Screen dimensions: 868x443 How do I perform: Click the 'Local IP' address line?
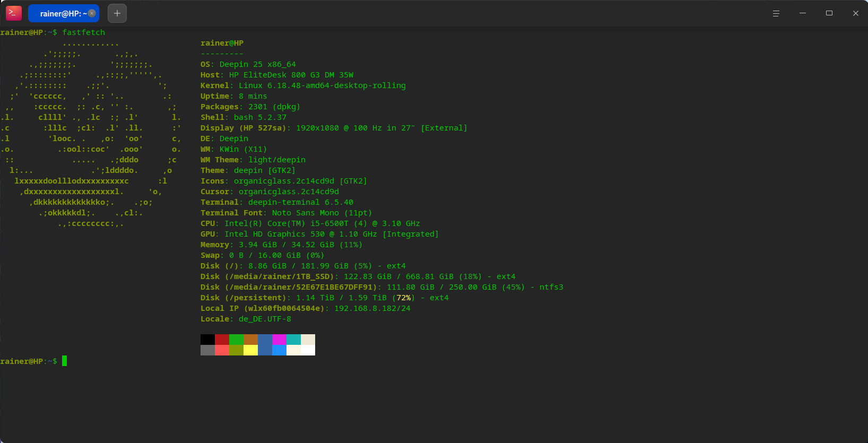click(x=306, y=308)
